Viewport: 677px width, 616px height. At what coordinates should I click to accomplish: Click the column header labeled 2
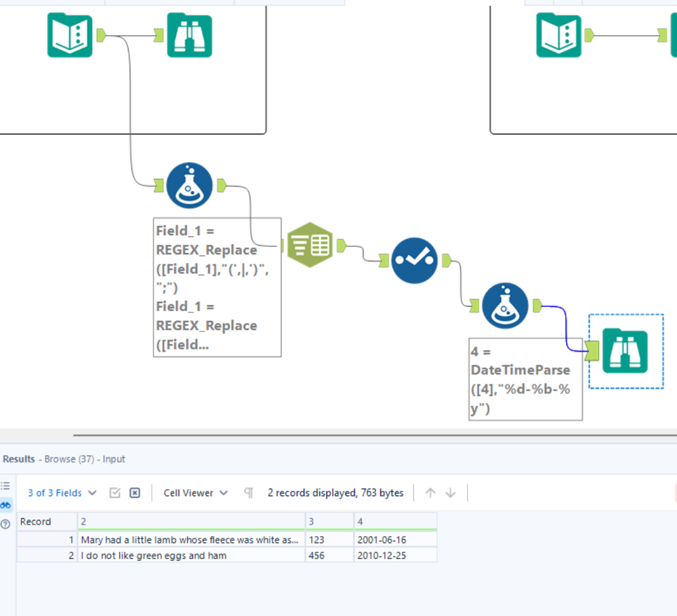[191, 521]
